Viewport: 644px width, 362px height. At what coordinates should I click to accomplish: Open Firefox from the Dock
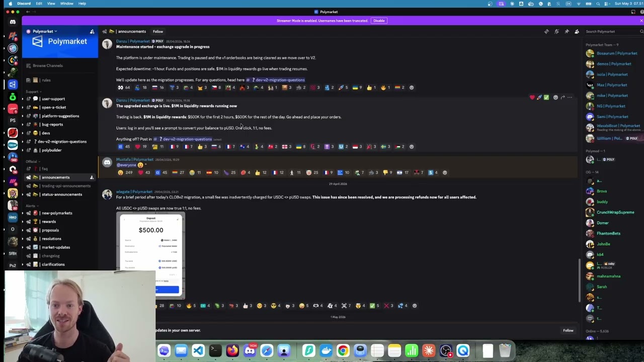coord(232,350)
